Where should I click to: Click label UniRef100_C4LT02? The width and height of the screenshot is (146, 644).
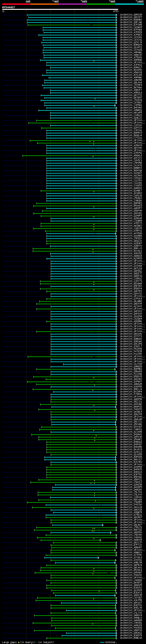click(131, 613)
